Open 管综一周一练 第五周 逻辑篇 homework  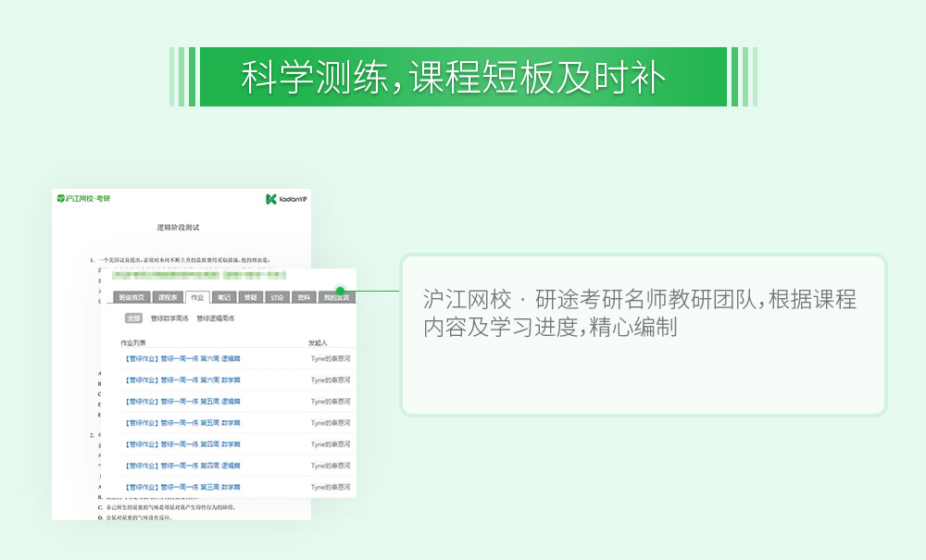pos(182,402)
